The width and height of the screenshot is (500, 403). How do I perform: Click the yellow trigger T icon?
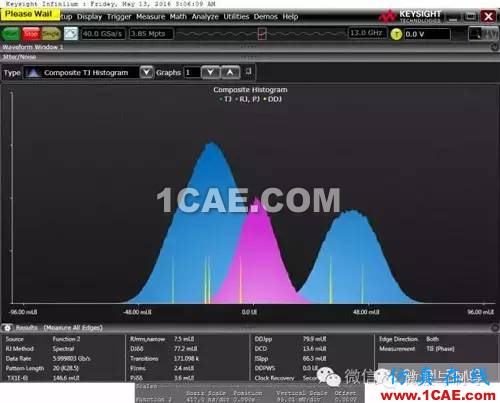point(396,34)
